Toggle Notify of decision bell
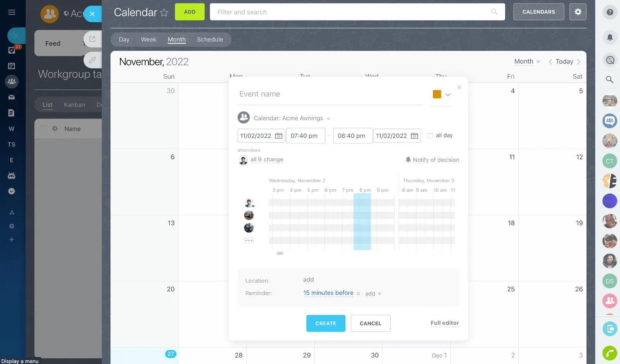Image resolution: width=620 pixels, height=364 pixels. (x=408, y=160)
